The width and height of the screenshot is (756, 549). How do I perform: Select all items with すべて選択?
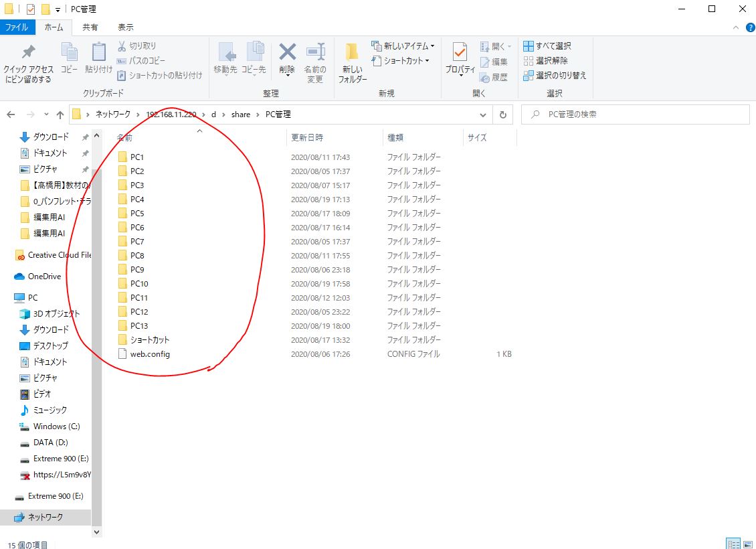(x=547, y=46)
